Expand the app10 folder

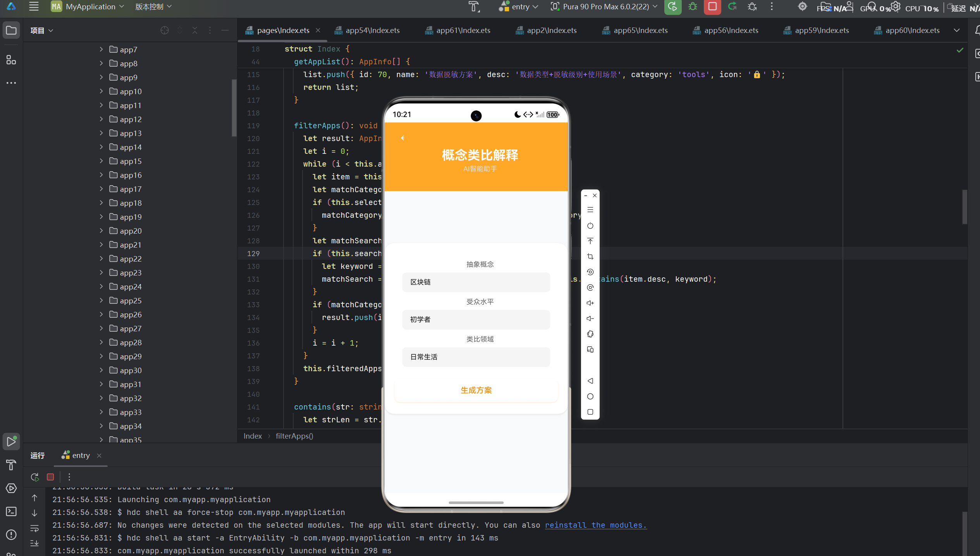pyautogui.click(x=101, y=91)
